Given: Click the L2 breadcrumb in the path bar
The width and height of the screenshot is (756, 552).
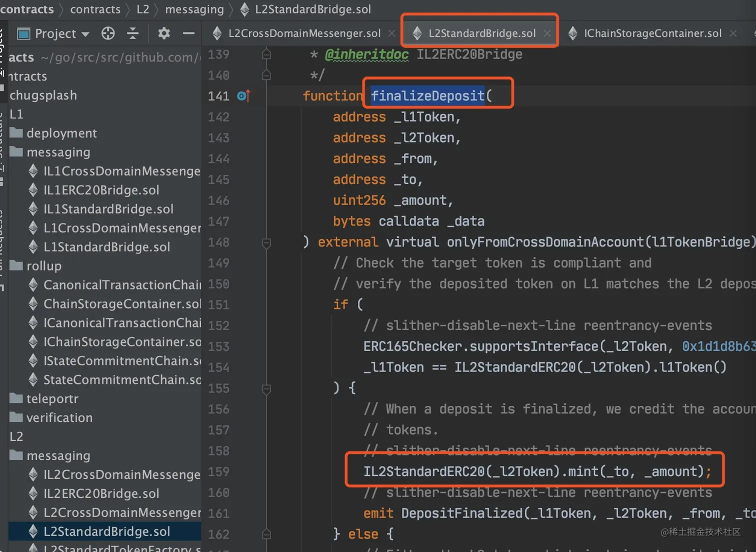Looking at the screenshot, I should (143, 9).
